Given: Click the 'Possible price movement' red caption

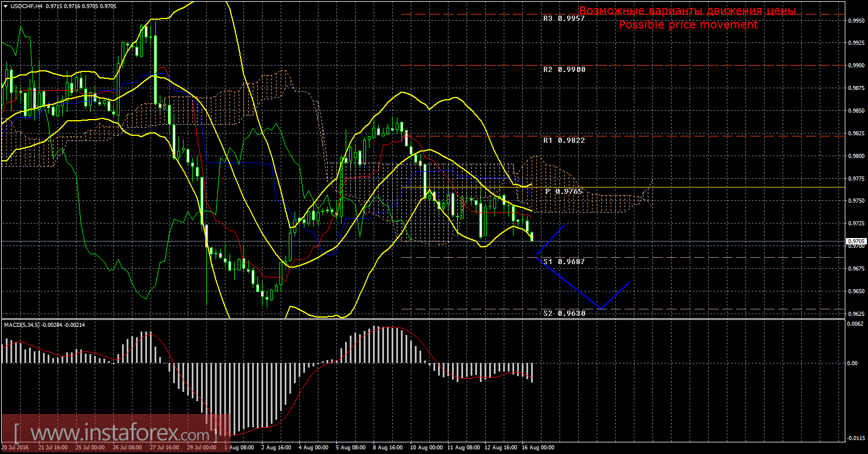Looking at the screenshot, I should pos(688,25).
